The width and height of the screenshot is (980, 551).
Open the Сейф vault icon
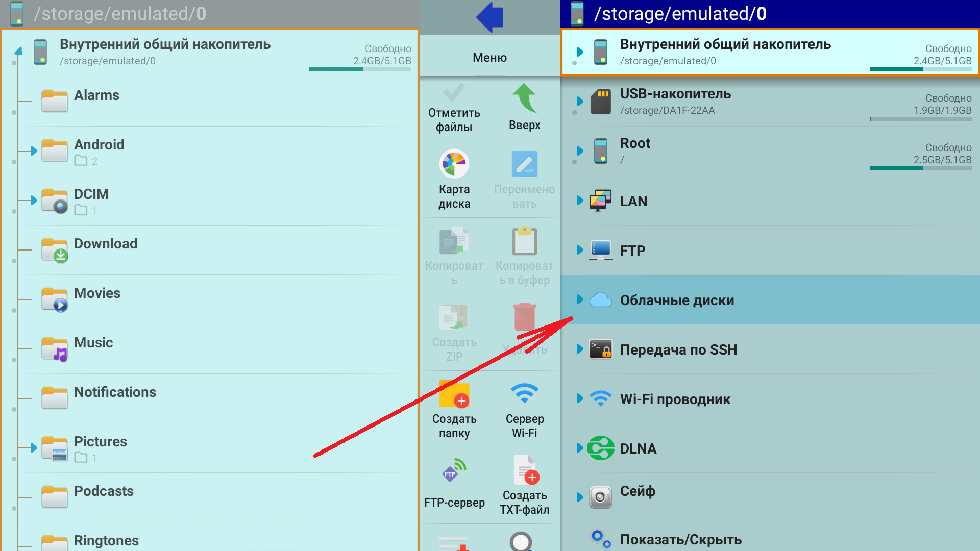(601, 497)
